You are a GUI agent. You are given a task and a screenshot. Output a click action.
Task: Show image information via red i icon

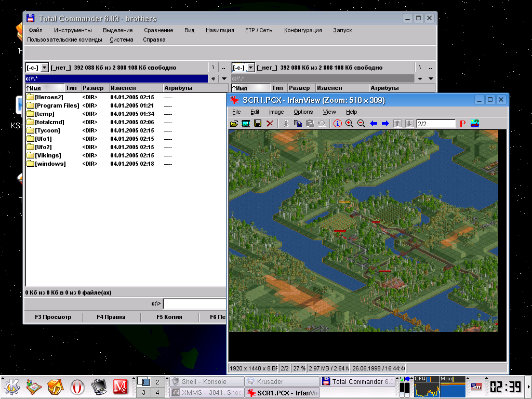click(338, 124)
